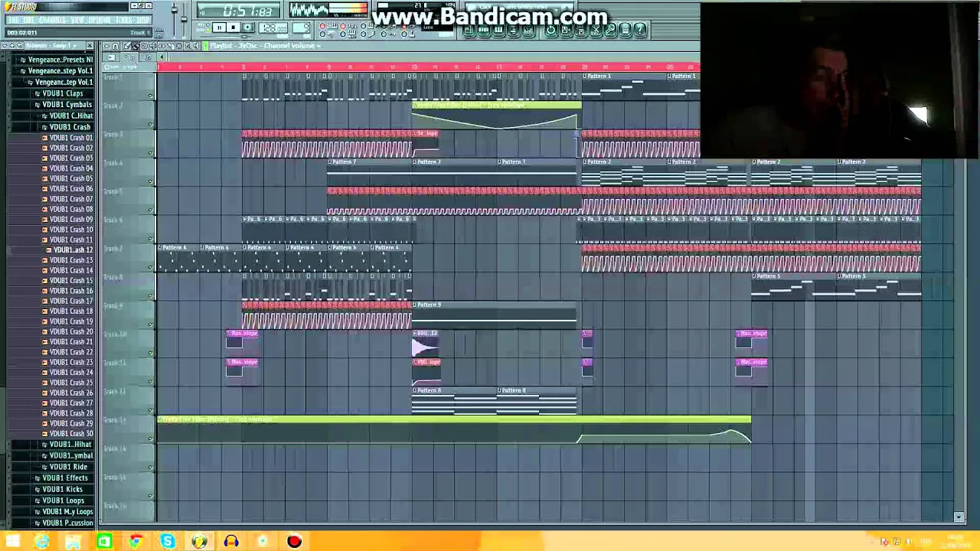Open the piano roll view icon

pos(498,30)
